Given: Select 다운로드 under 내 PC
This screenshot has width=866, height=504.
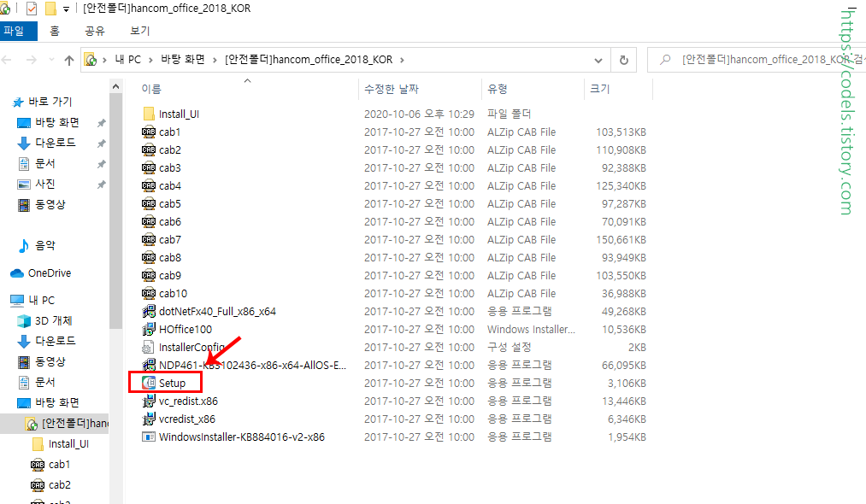Looking at the screenshot, I should (x=56, y=341).
